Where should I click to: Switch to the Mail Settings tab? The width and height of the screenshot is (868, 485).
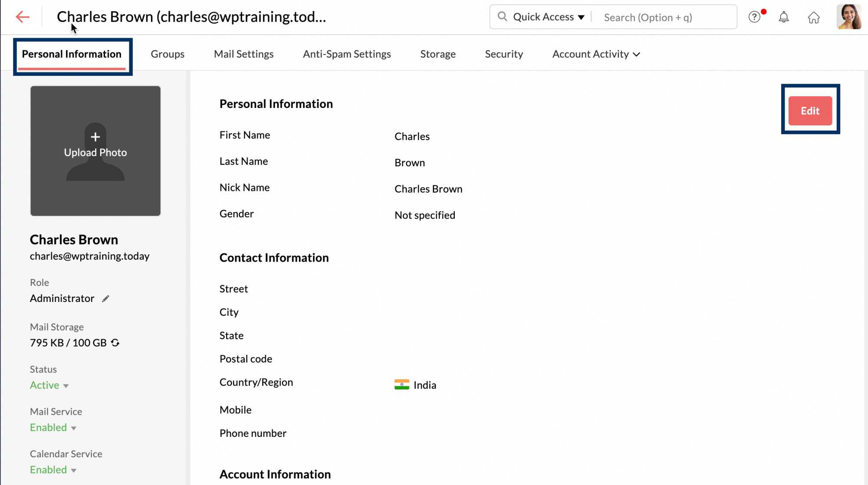(x=243, y=54)
